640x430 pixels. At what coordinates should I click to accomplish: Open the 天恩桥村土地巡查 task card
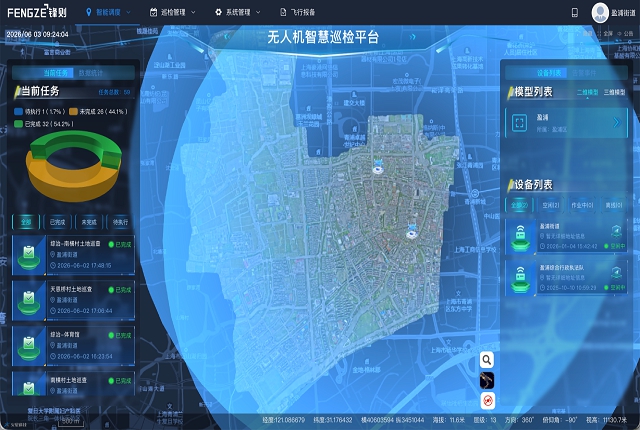(73, 300)
